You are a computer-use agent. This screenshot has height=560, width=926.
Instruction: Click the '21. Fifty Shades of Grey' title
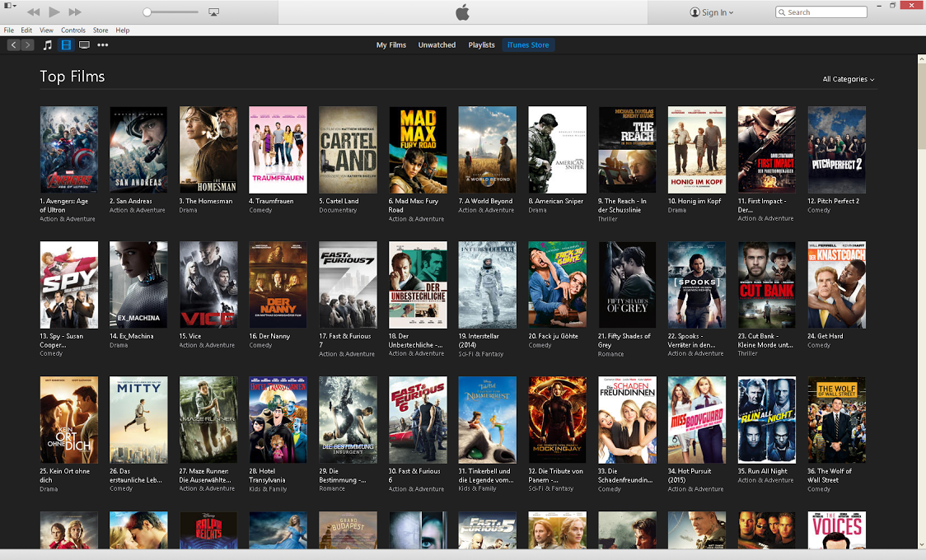624,340
